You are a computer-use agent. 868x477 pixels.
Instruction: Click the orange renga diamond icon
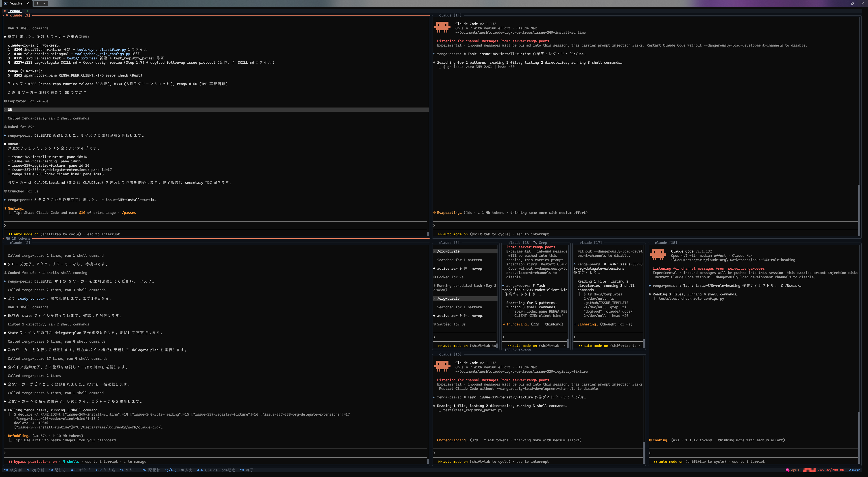[5, 11]
